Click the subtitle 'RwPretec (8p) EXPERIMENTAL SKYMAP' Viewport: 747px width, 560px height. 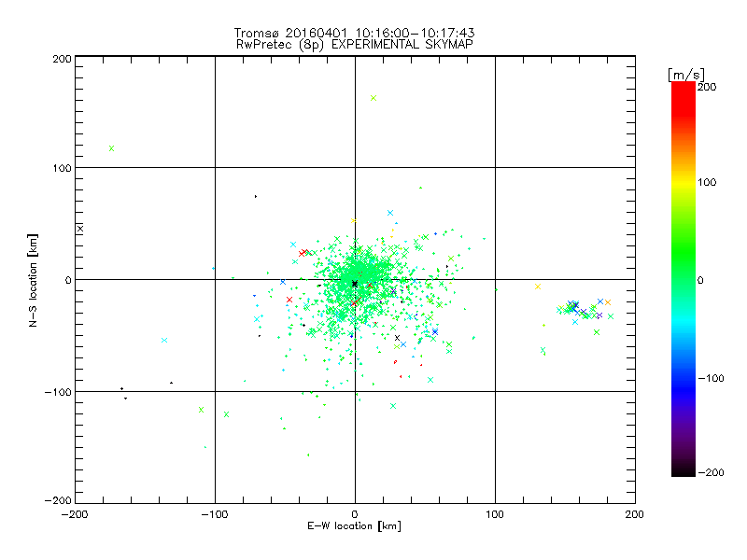point(355,45)
